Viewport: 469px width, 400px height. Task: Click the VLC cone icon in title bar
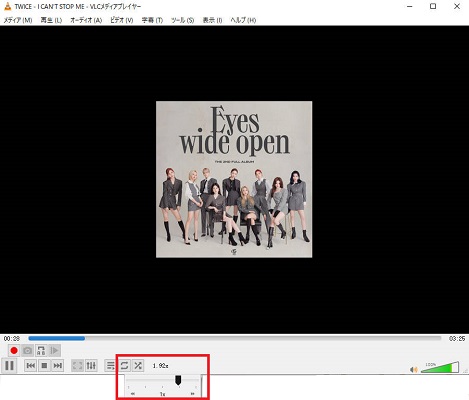pos(7,6)
